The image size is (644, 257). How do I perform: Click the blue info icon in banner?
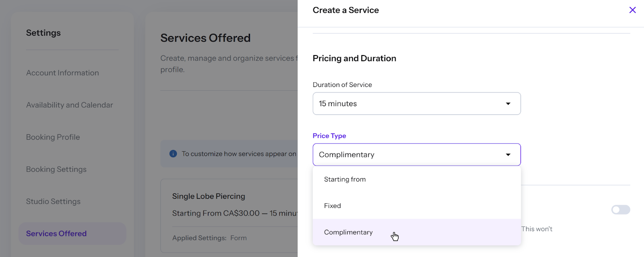(173, 154)
